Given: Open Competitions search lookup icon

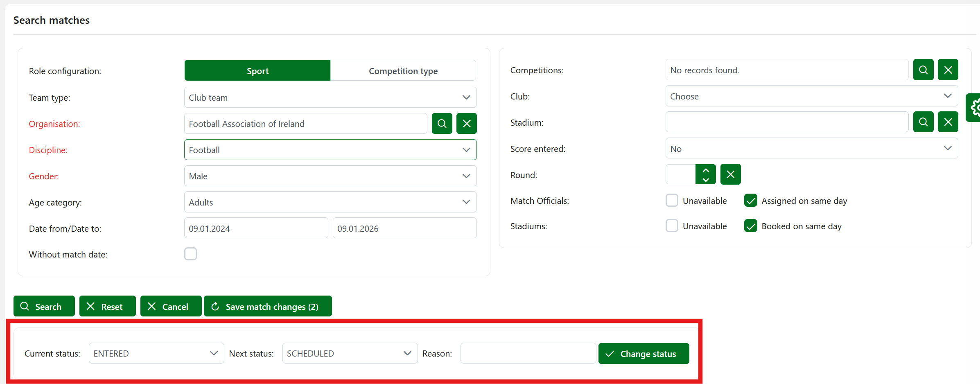Looking at the screenshot, I should pyautogui.click(x=923, y=70).
